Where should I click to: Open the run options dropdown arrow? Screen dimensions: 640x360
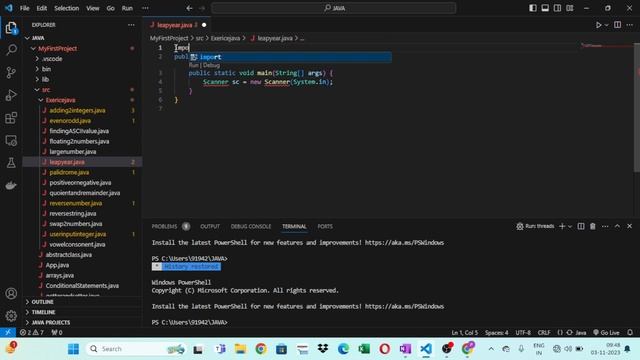tap(606, 25)
